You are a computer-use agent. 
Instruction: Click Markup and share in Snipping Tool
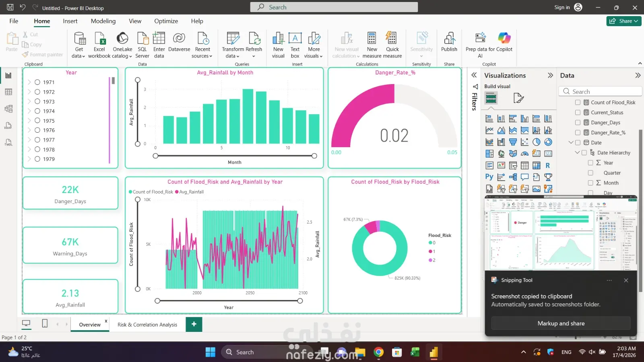click(x=561, y=323)
